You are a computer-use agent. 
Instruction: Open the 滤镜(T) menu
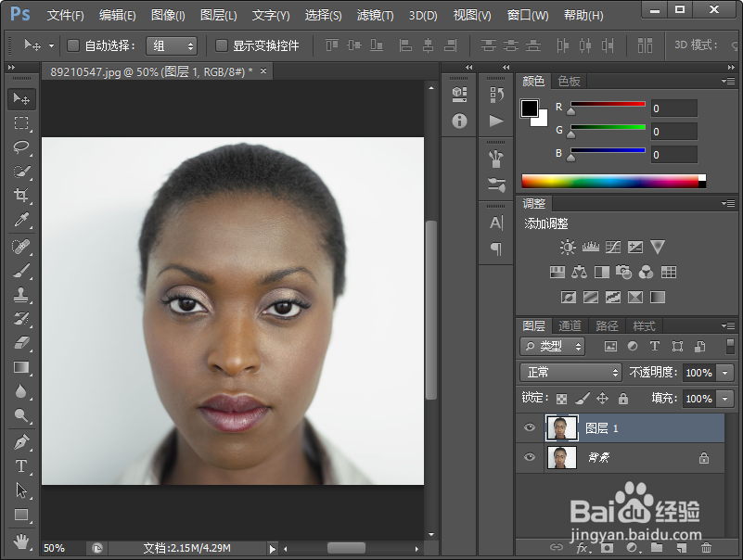pyautogui.click(x=375, y=16)
